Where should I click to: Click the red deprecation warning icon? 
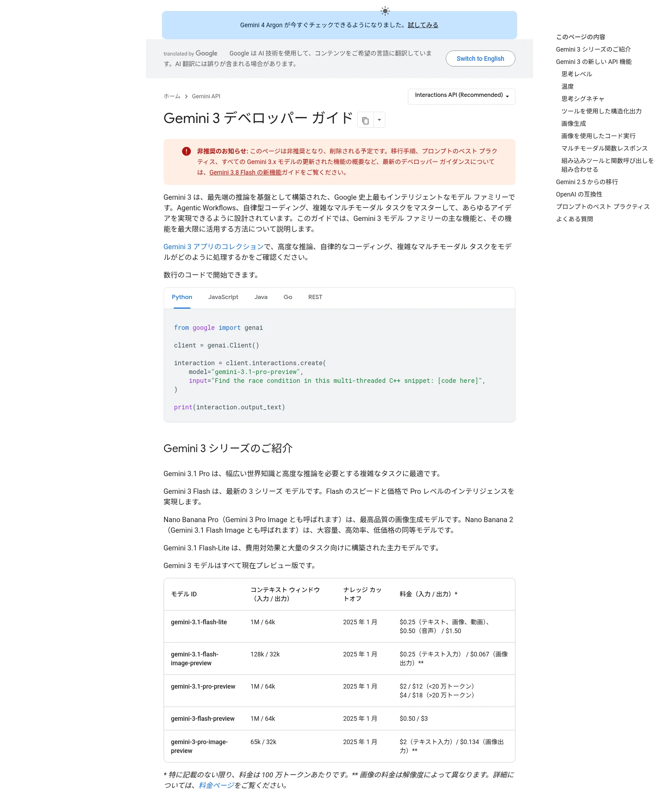[186, 151]
